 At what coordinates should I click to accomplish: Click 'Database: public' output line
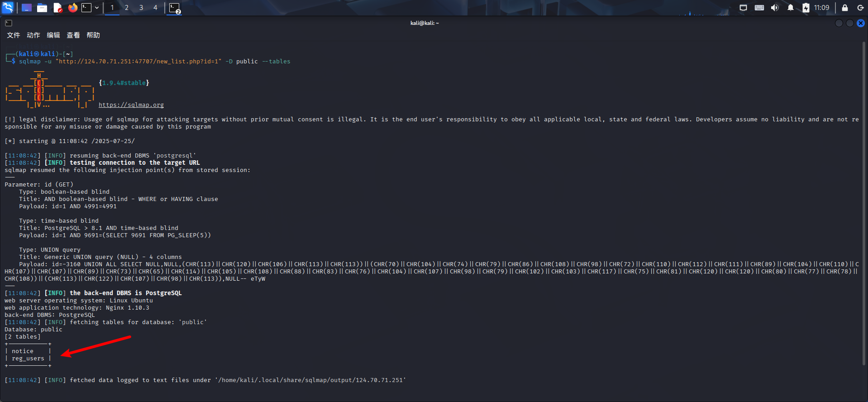[x=33, y=330]
